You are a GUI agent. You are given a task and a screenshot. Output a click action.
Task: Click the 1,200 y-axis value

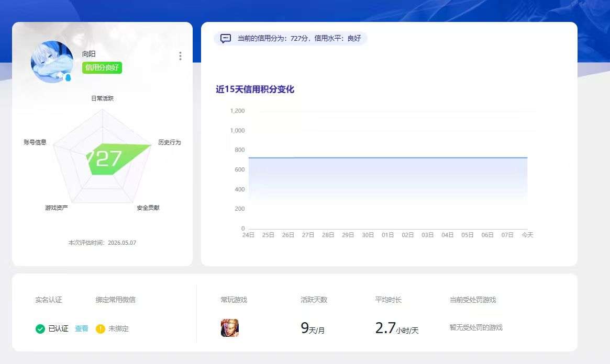point(237,111)
